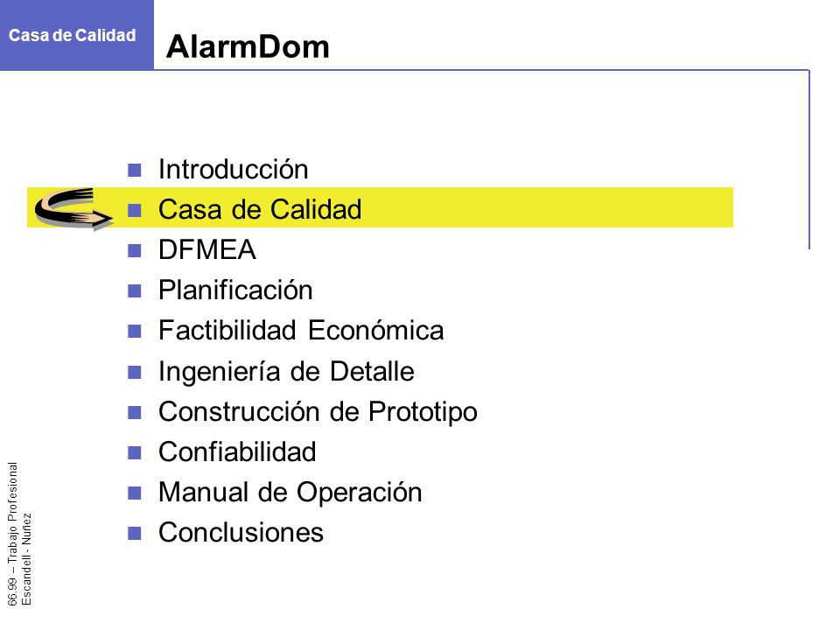
Task: Click the bullet square beside DFMEA
Action: click(135, 251)
